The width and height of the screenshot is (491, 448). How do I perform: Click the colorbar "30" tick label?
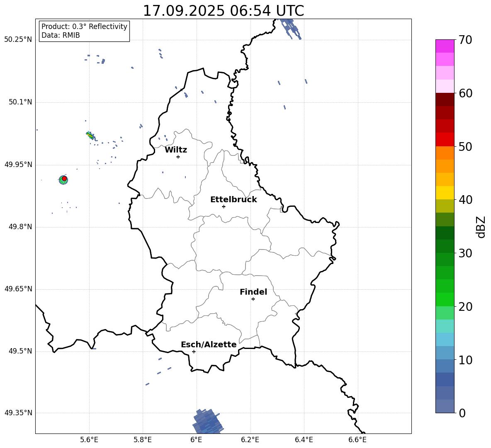click(x=465, y=253)
